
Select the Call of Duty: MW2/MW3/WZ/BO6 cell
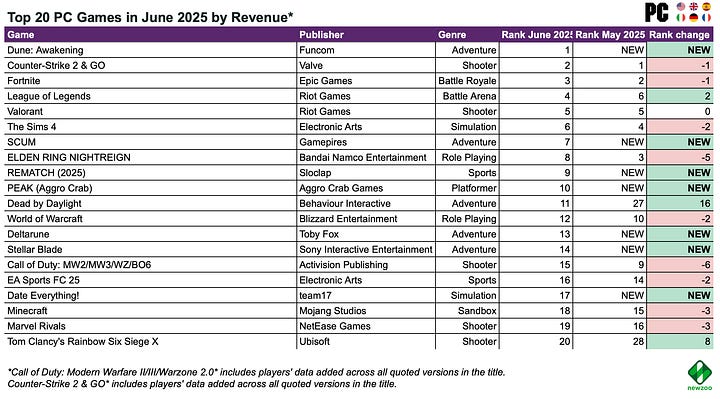click(151, 265)
